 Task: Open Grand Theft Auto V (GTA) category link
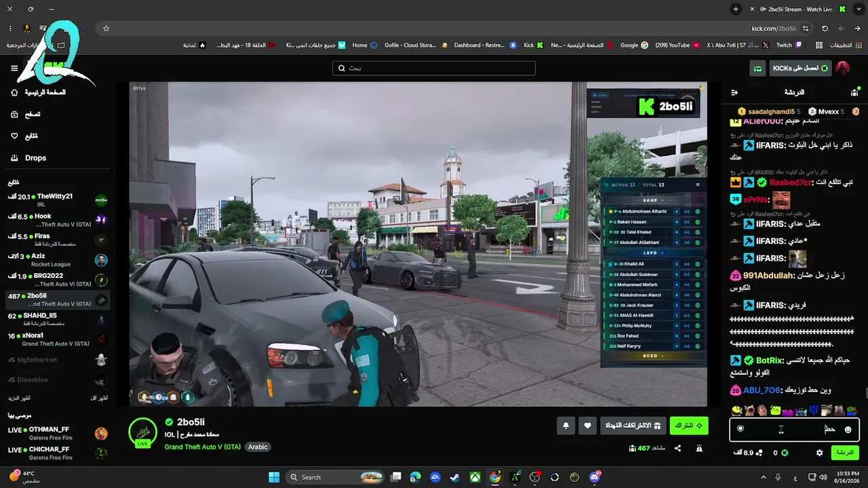pos(203,447)
